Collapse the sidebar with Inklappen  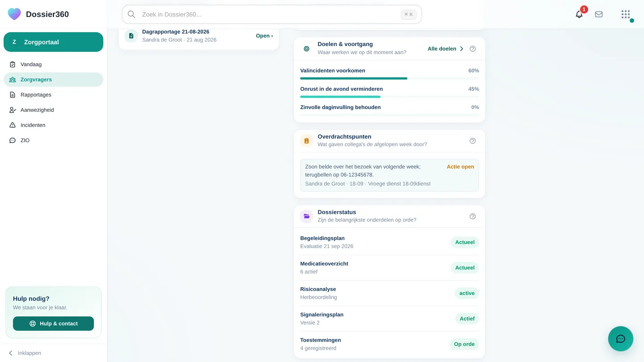coord(25,353)
